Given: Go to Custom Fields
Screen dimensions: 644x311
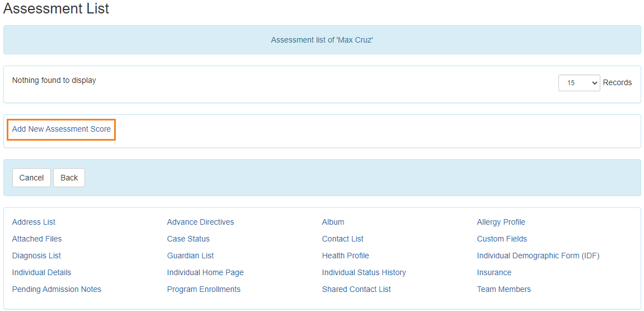Looking at the screenshot, I should pyautogui.click(x=502, y=239).
